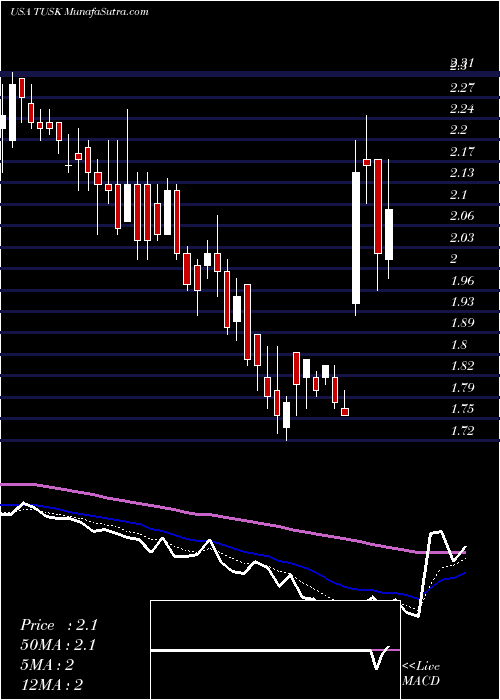This screenshot has height=700, width=500.
Task: Click the 1.89 price axis label
Action: pyautogui.click(x=462, y=323)
